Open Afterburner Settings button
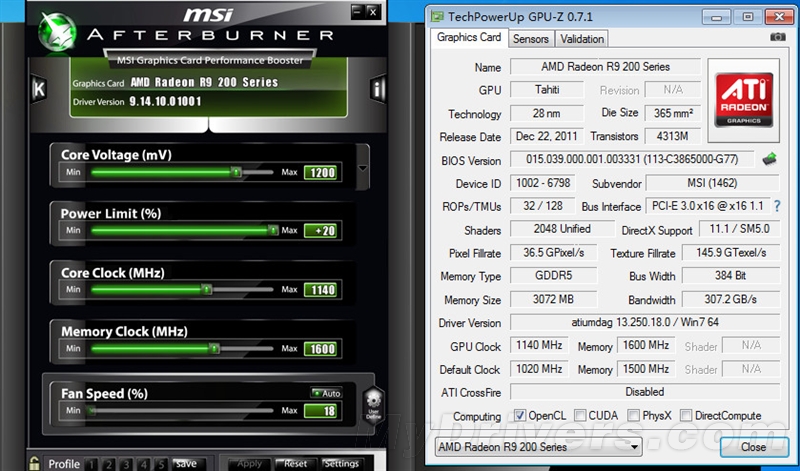This screenshot has width=800, height=471. (x=342, y=463)
